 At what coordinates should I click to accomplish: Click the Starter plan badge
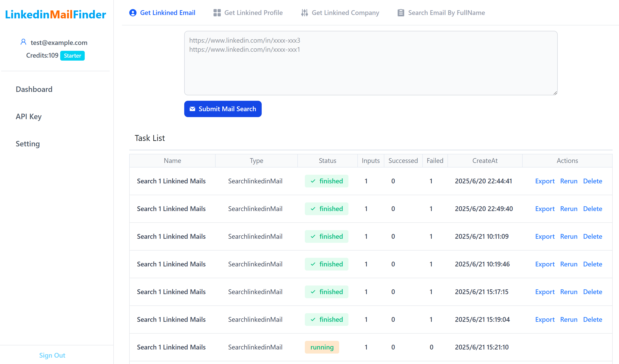pyautogui.click(x=72, y=56)
